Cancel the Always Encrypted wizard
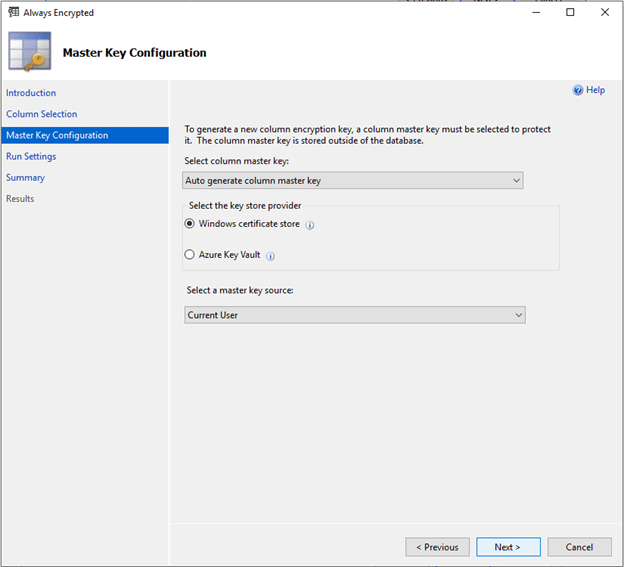The width and height of the screenshot is (624, 567). pos(579,547)
